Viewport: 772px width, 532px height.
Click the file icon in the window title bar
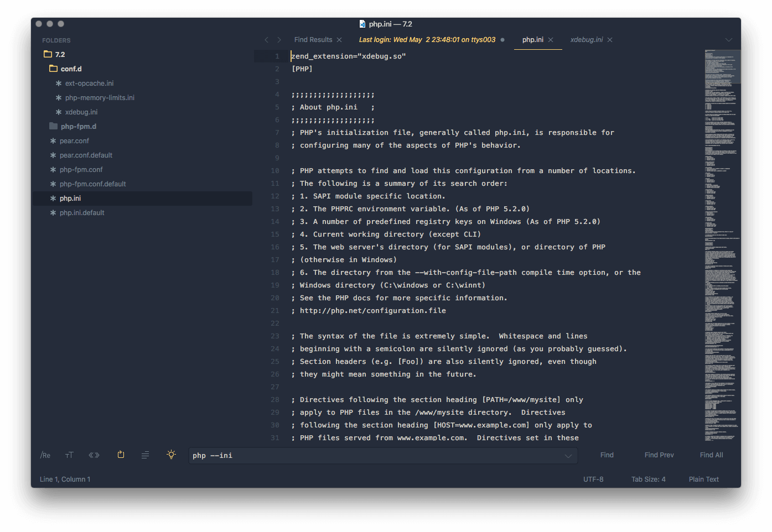pos(361,23)
